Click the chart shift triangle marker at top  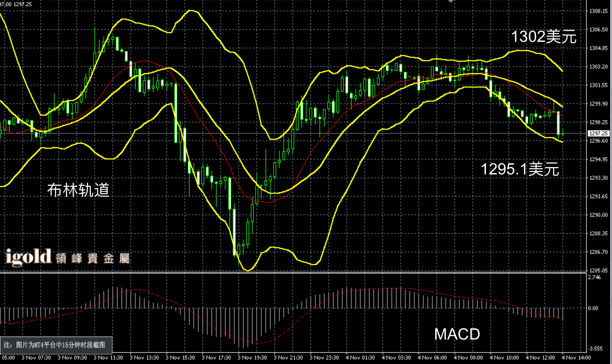[x=451, y=1]
